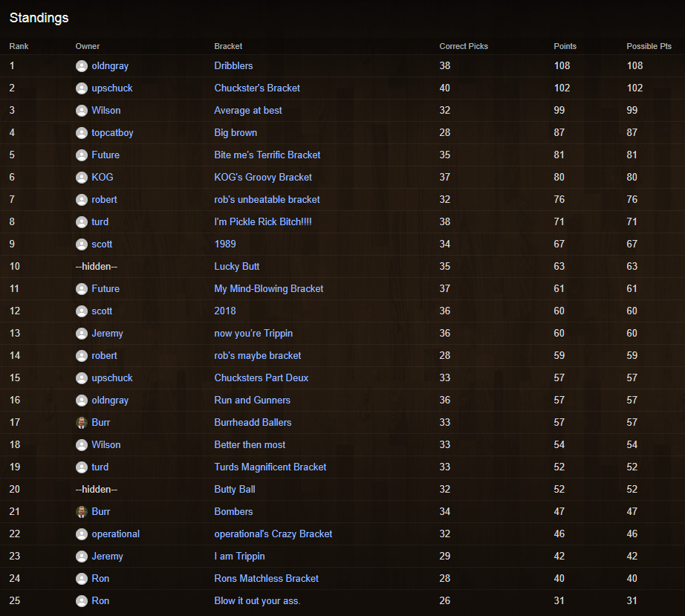Open Run and Gunners bracket
Screen dimensions: 685x616
252,400
